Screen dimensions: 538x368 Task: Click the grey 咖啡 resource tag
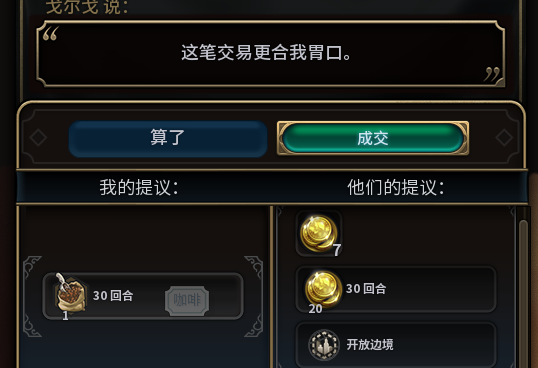[x=187, y=301]
